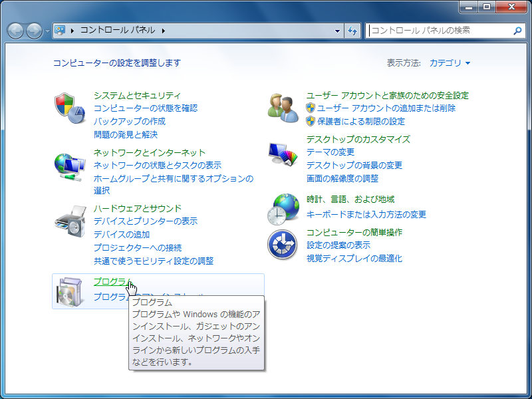Open the プログラム disc box icon
Image resolution: width=532 pixels, height=399 pixels.
pyautogui.click(x=70, y=292)
